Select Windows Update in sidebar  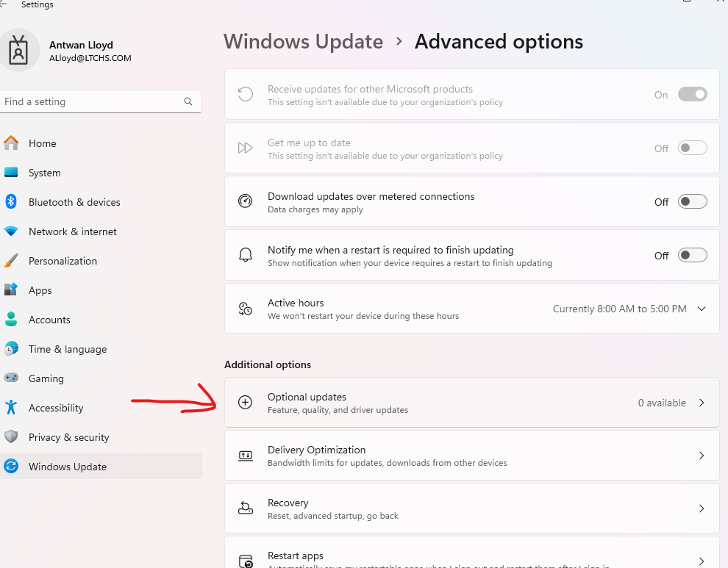101,467
